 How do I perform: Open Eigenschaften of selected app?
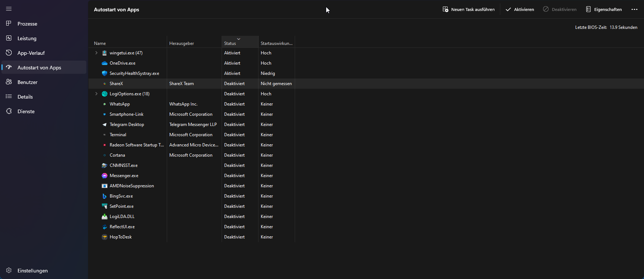(x=604, y=9)
